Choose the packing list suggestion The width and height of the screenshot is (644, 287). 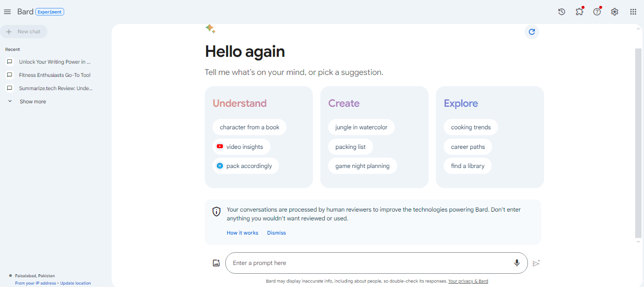pyautogui.click(x=351, y=146)
